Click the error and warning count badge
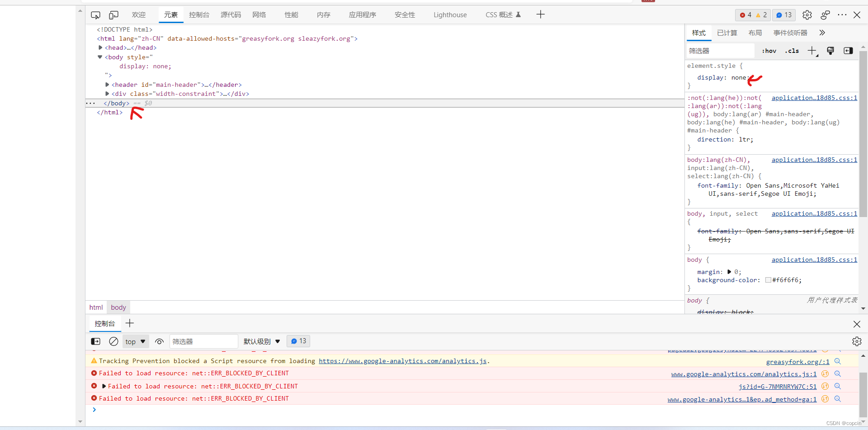The width and height of the screenshot is (868, 430). click(x=753, y=15)
